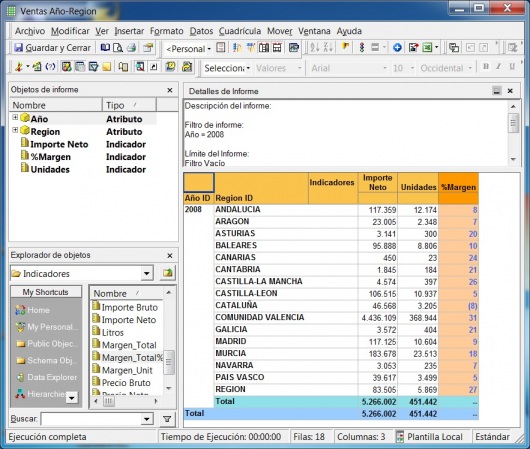Click Schema Obj shortcut
530x449 pixels.
click(x=47, y=360)
